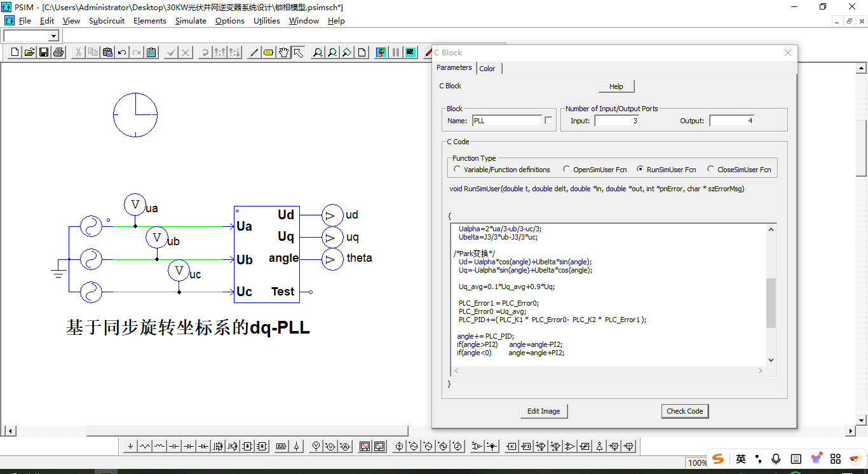Toggle the checkbox next to Name field
Image resolution: width=868 pixels, height=474 pixels.
(548, 121)
